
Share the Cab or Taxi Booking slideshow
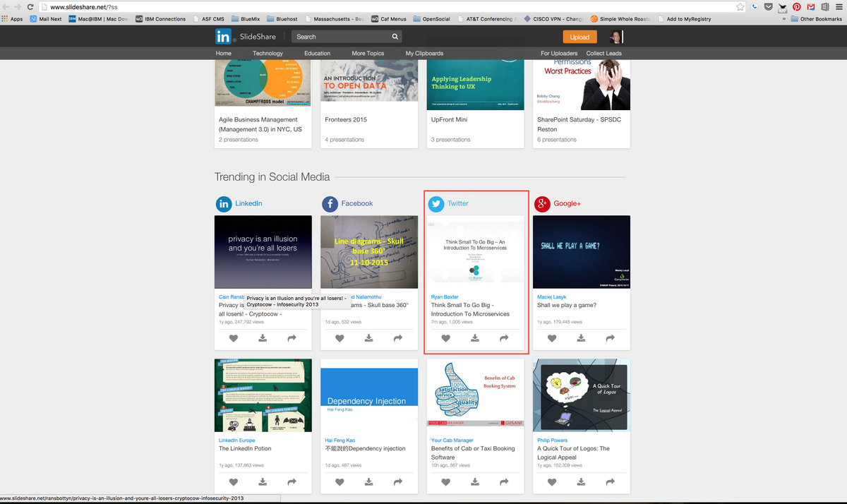(504, 482)
